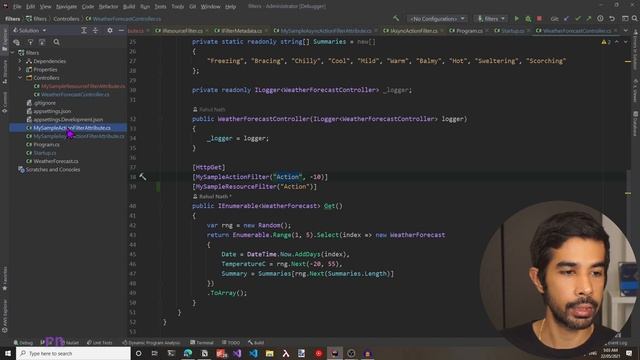This screenshot has height=360, width=640.
Task: Open the Refactor menu
Action: [108, 7]
